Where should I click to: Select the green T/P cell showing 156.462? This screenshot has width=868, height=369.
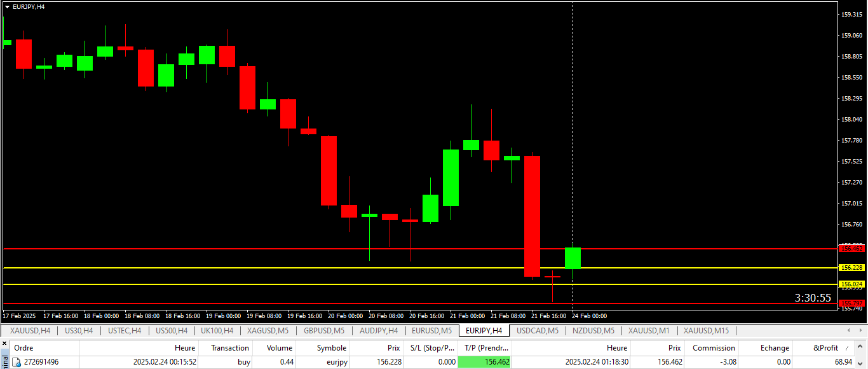coord(484,362)
